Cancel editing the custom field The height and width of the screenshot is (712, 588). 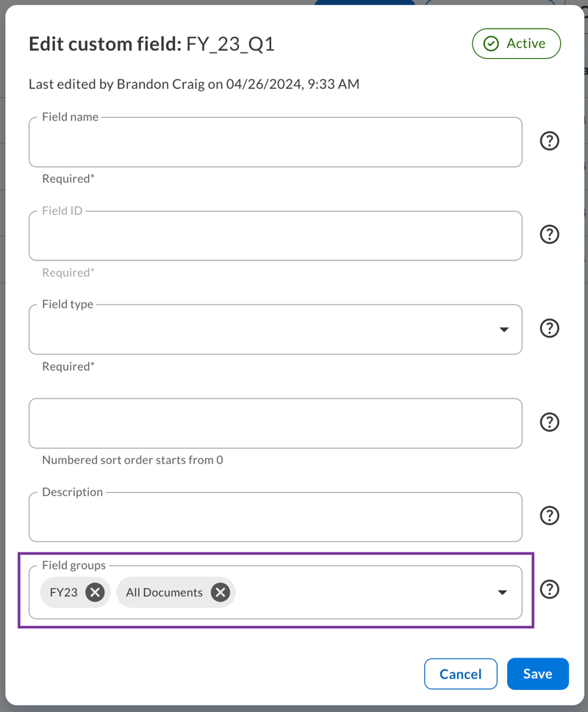pyautogui.click(x=461, y=674)
